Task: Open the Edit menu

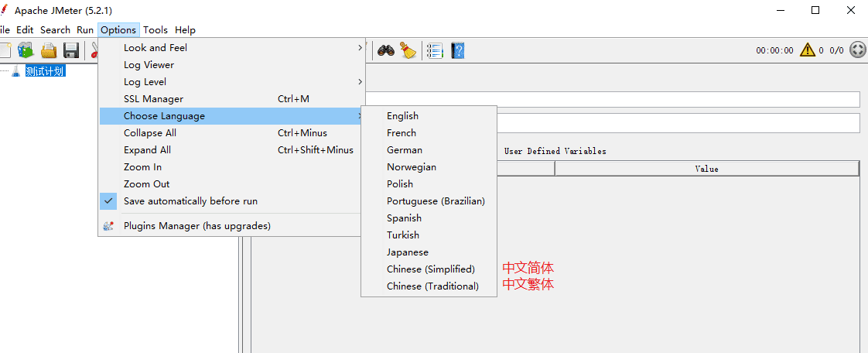Action: (25, 30)
